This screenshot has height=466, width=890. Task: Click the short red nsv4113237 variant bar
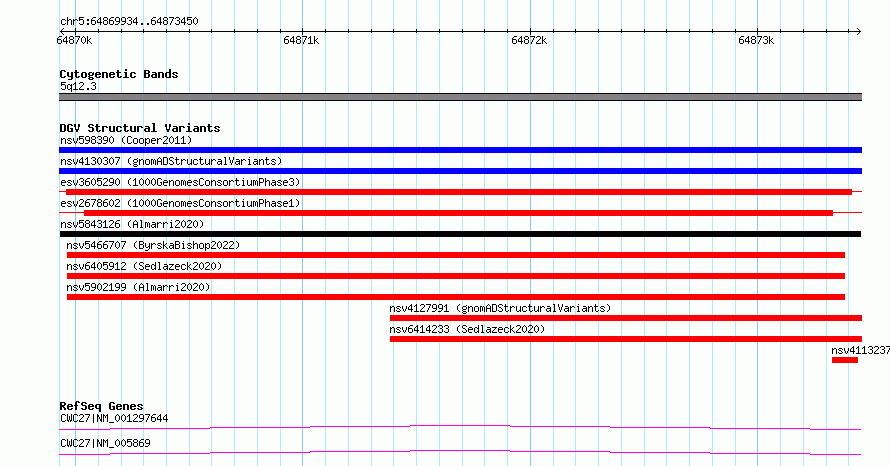click(x=845, y=360)
